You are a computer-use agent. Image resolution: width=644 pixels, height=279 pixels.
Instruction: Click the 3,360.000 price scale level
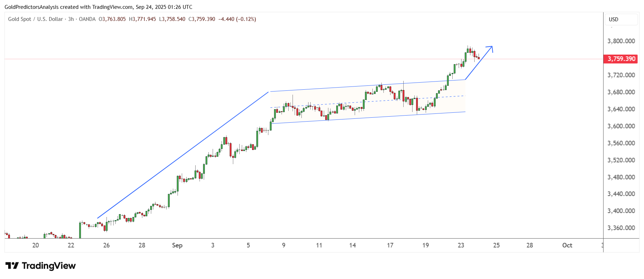click(x=621, y=228)
